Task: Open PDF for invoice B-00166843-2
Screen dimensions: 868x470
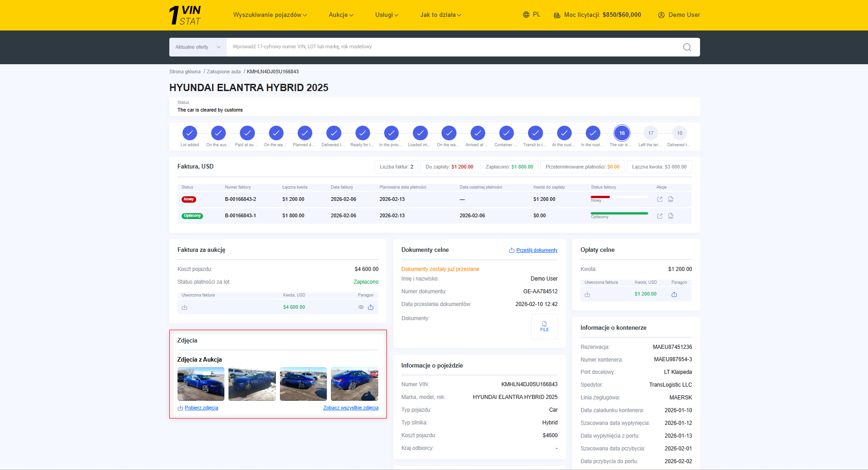Action: pos(670,199)
